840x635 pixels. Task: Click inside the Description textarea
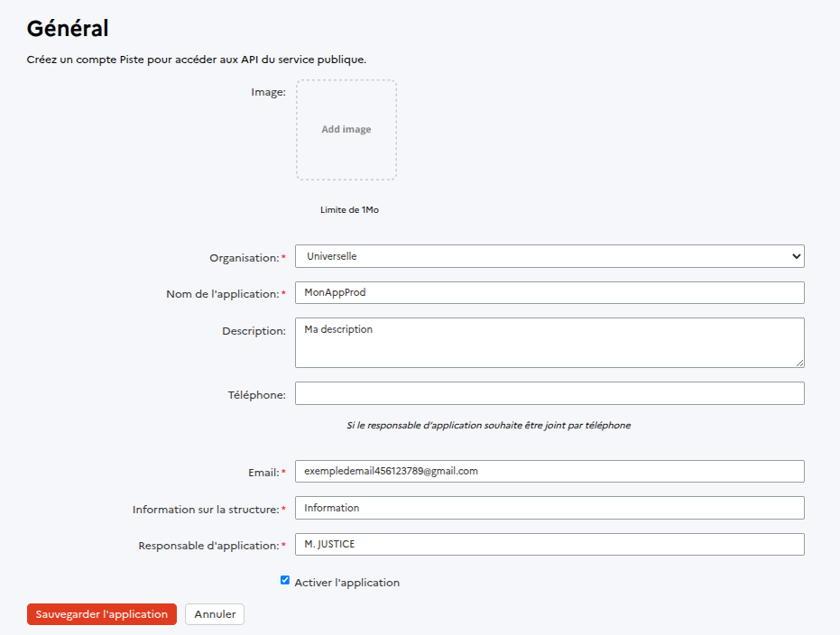point(549,343)
